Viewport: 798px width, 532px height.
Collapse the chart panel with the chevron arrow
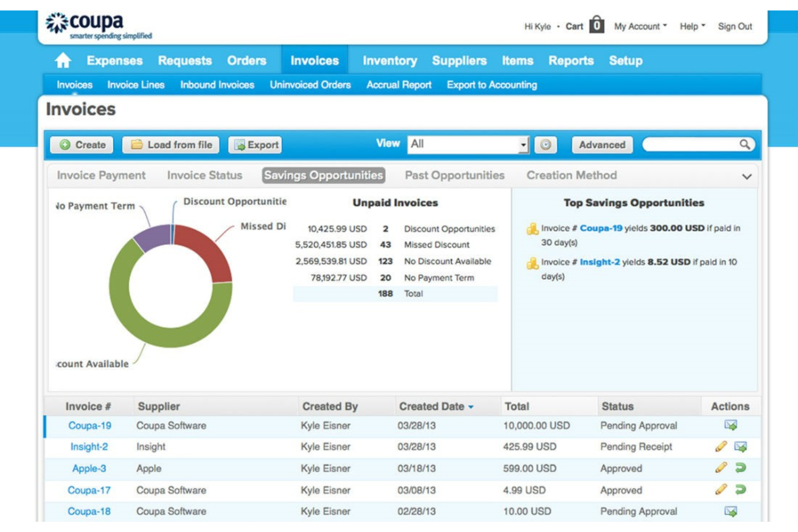(x=748, y=176)
